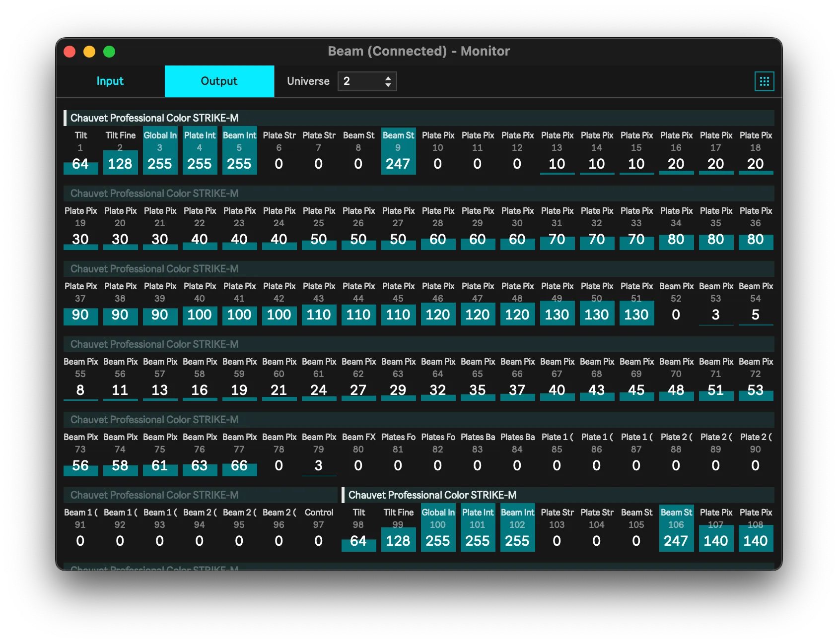Select Plate Pix channel 40 value 100
This screenshot has height=644, width=838.
[x=200, y=302]
